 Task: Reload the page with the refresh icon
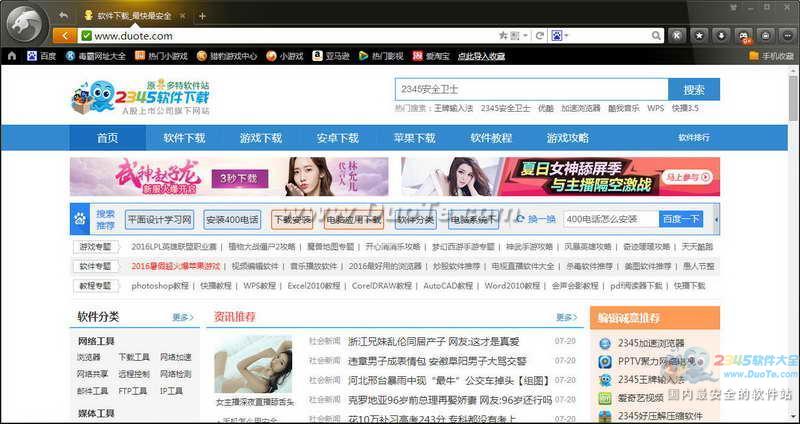[539, 36]
